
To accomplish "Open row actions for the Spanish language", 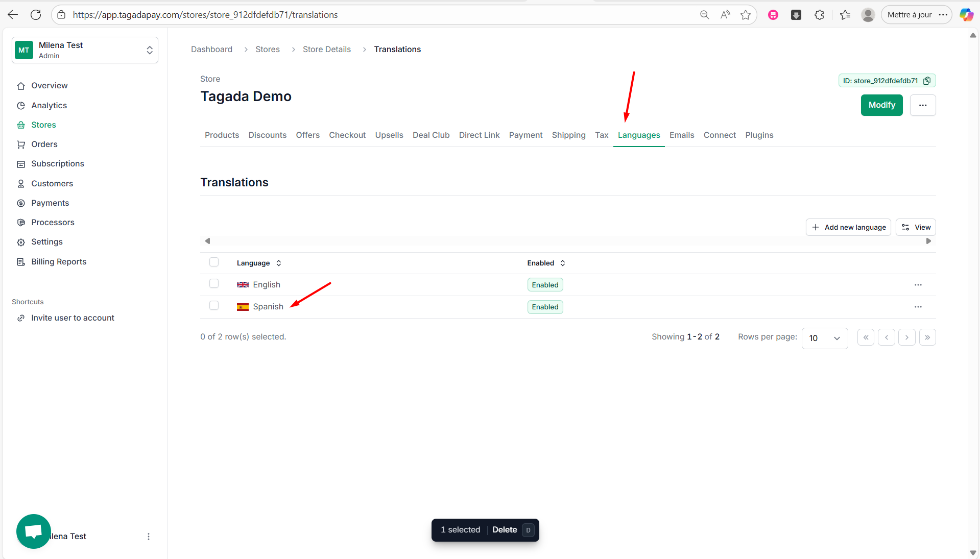I will point(918,307).
